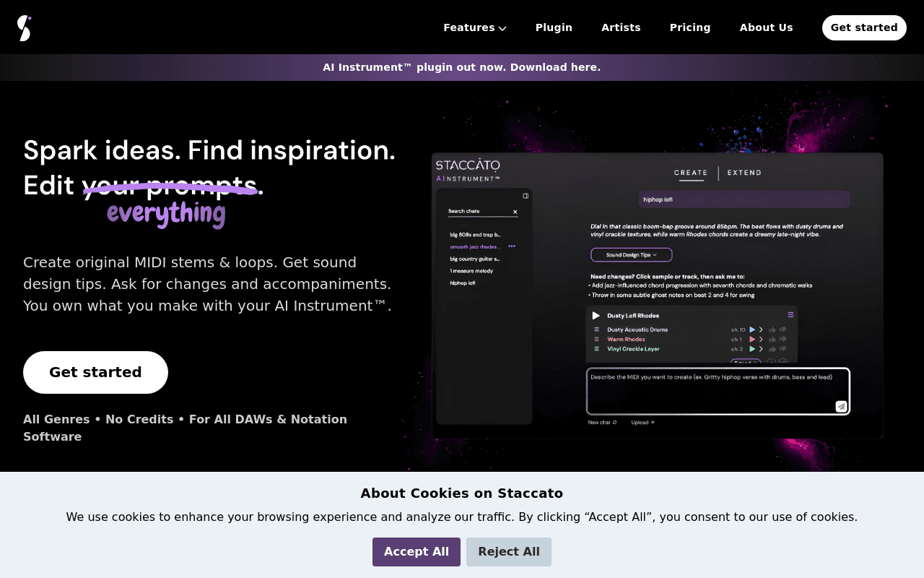924x578 pixels.
Task: Switch to the Extend tab
Action: [x=744, y=173]
